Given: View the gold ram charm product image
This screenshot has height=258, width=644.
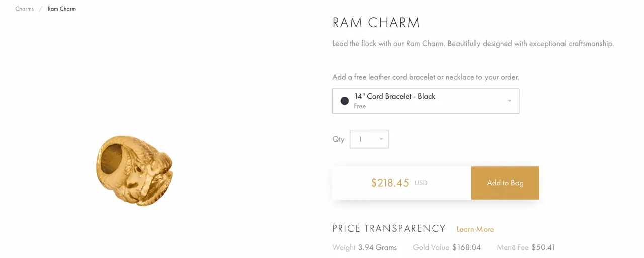Looking at the screenshot, I should click(x=134, y=170).
